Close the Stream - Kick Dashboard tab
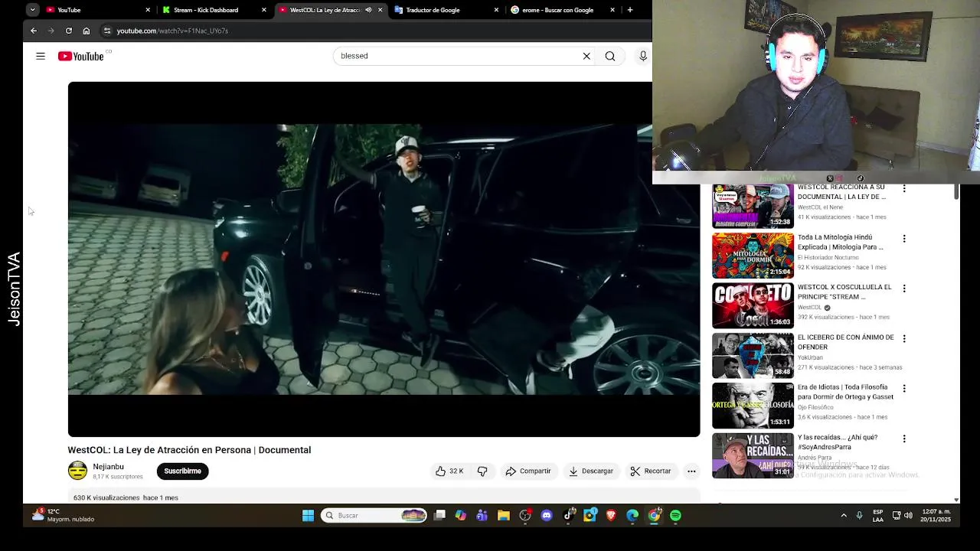The height and width of the screenshot is (551, 980). click(264, 10)
